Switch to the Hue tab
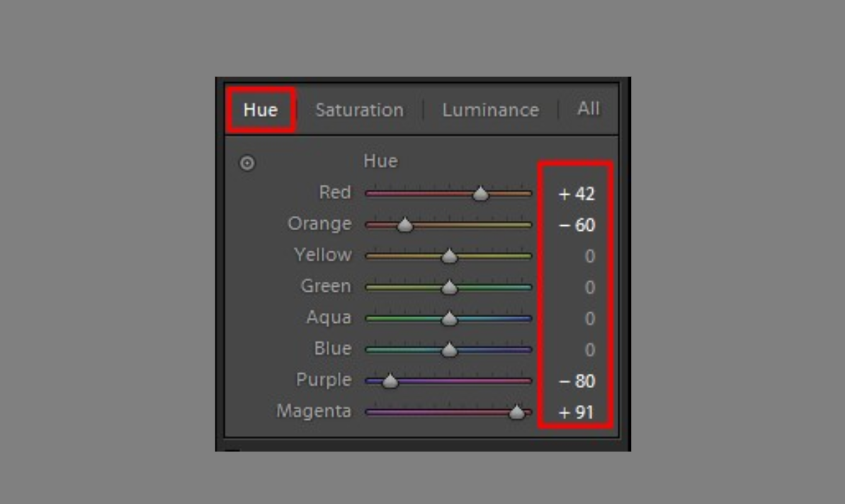Viewport: 845px width, 504px height. (x=260, y=110)
